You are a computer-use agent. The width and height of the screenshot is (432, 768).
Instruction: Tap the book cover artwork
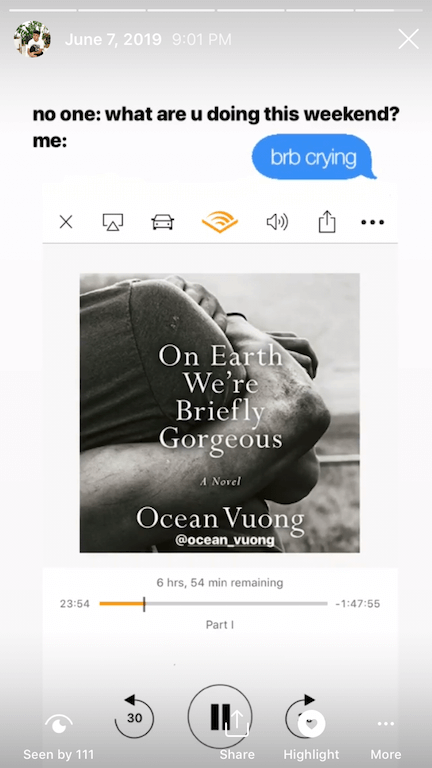(x=220, y=413)
